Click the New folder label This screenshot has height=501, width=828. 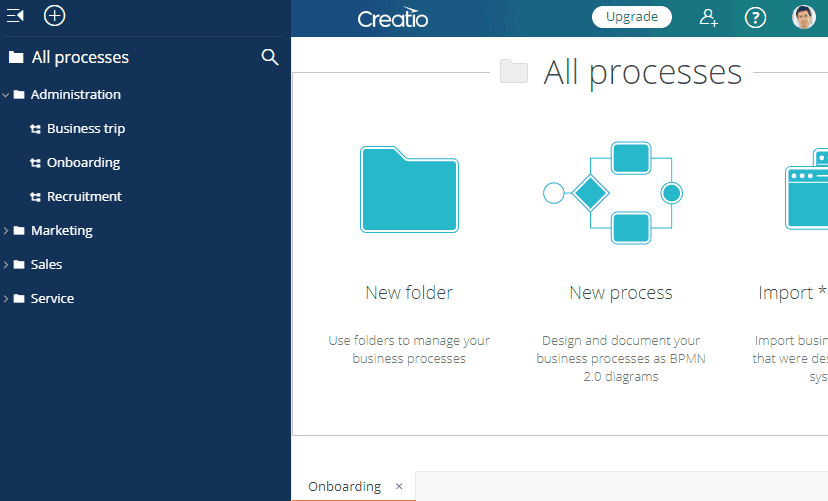point(409,292)
